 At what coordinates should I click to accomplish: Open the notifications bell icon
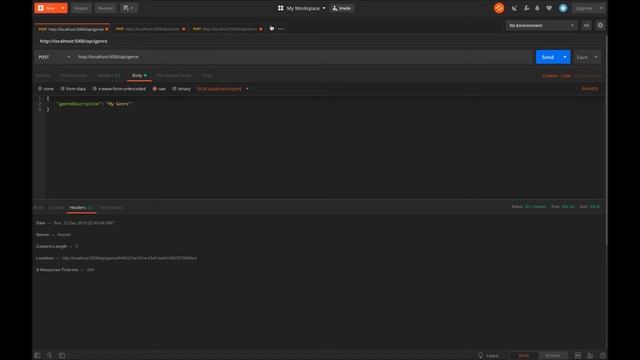point(537,8)
